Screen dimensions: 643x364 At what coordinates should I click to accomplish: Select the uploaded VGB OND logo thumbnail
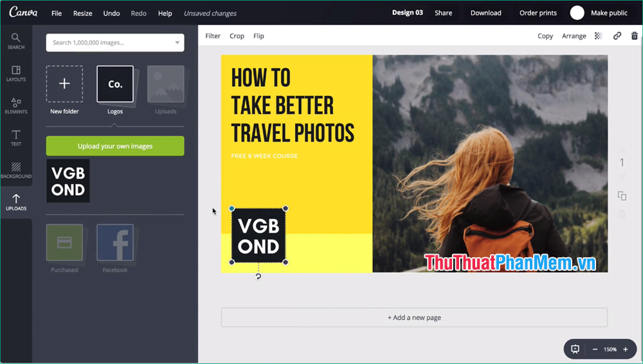(68, 181)
